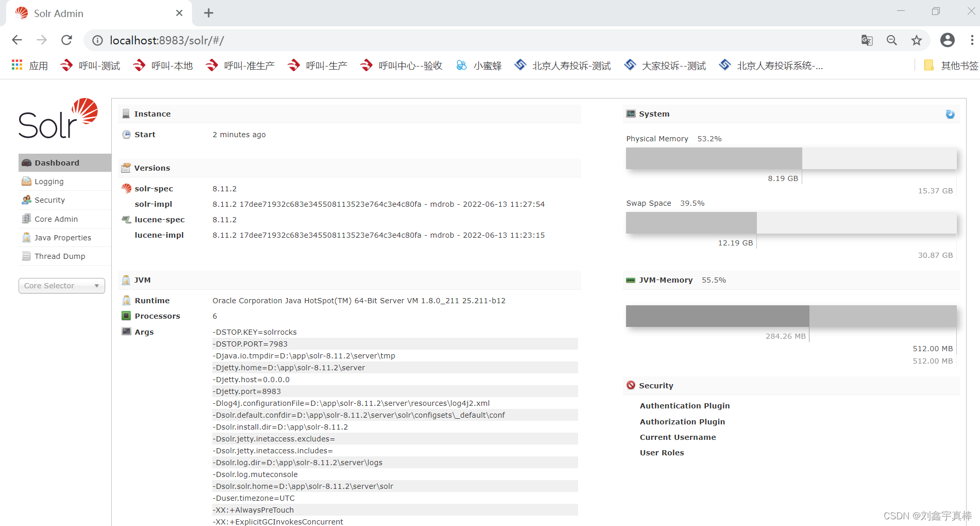Select the -DSTOP.PORT=7983 argument row
Image resolution: width=980 pixels, height=526 pixels.
click(x=395, y=344)
